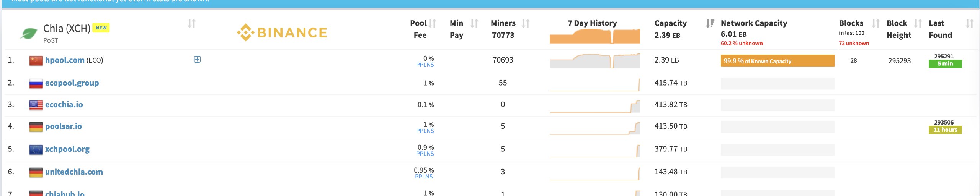Viewport: 980px width, 196px height.
Task: Click last found block number 293506
Action: 944,122
